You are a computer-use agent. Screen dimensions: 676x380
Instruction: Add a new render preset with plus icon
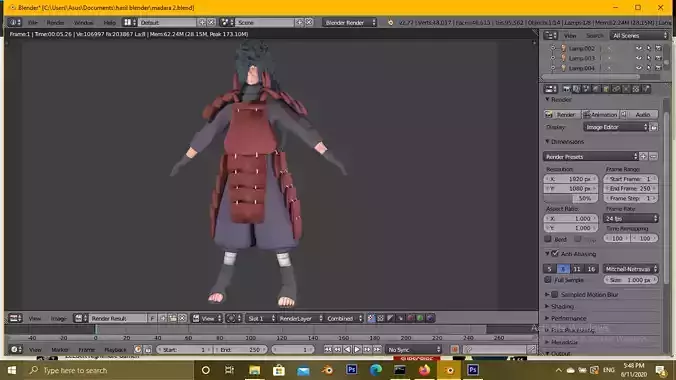click(643, 157)
